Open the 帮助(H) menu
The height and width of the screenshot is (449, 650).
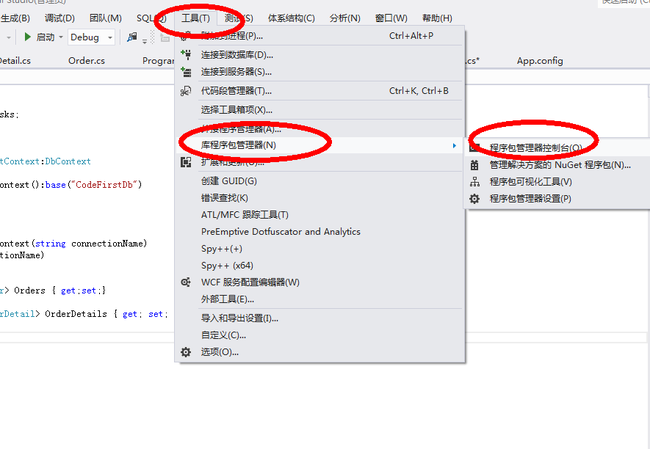[x=437, y=18]
